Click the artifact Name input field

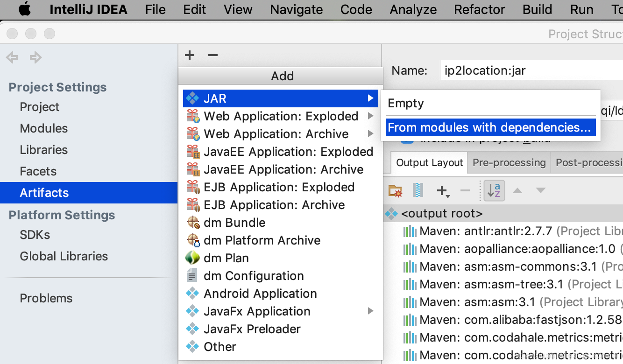[531, 70]
